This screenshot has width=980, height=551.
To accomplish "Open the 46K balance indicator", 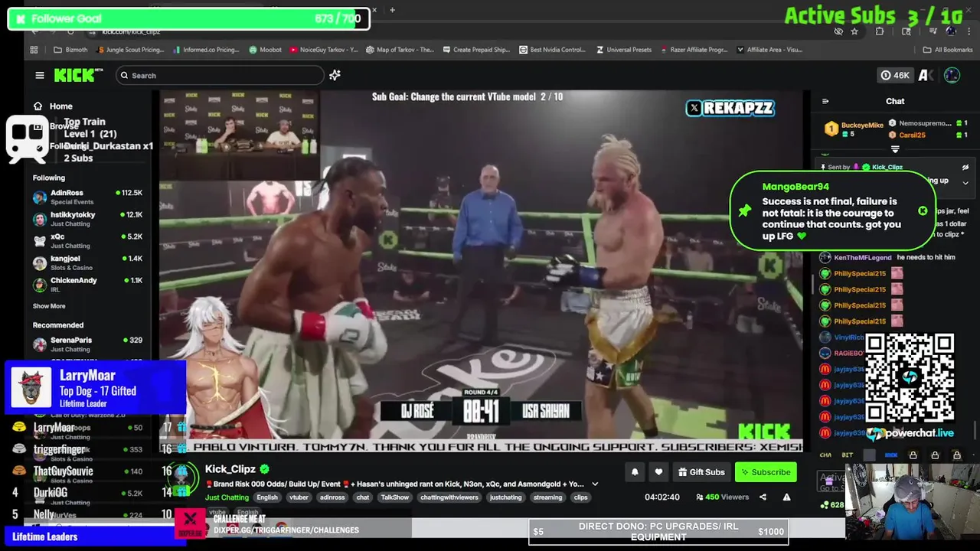I will (895, 75).
